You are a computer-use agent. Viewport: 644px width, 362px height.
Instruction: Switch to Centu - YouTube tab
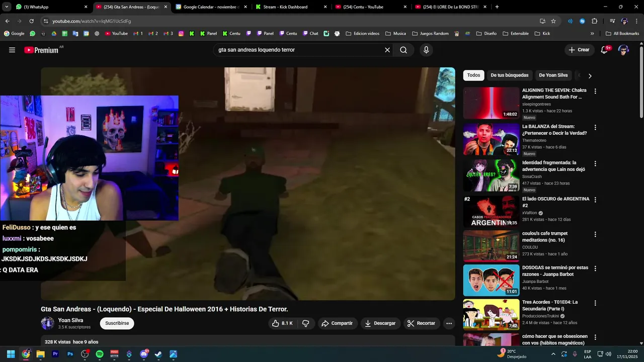point(371,7)
